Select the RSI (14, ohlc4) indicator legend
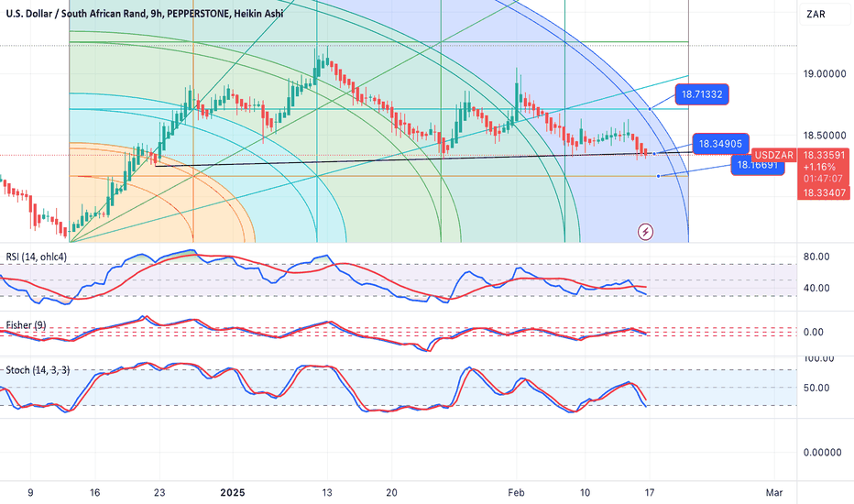The image size is (854, 504). click(37, 257)
